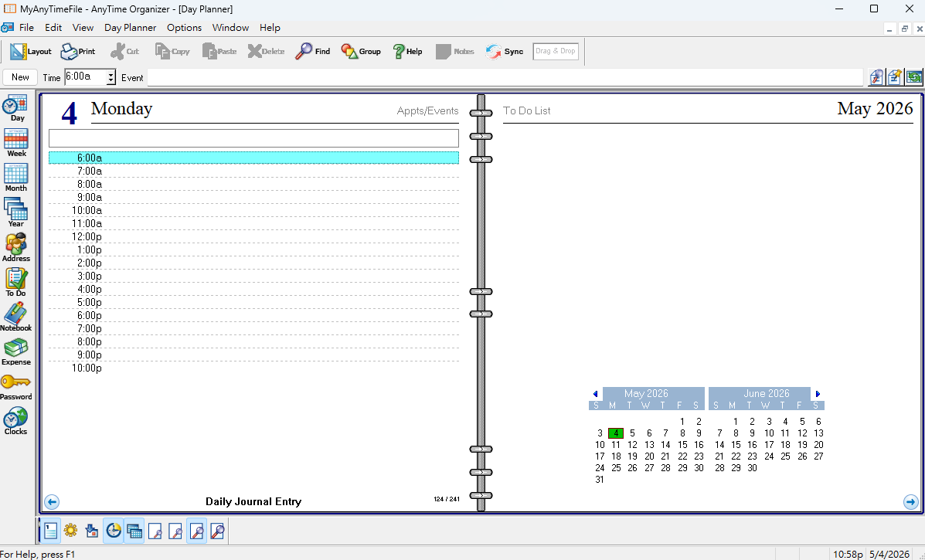This screenshot has height=560, width=925.
Task: Select the 12:00p time slot
Action: (253, 237)
